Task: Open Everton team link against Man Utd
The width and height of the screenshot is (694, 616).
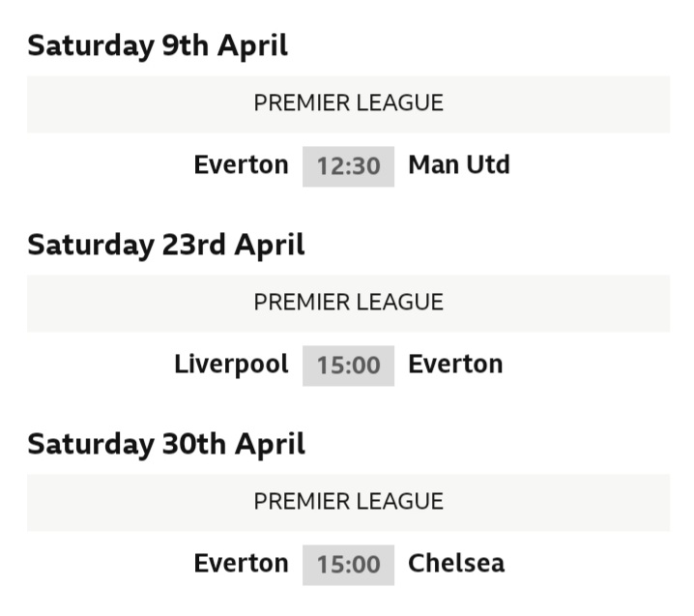Action: (x=241, y=165)
